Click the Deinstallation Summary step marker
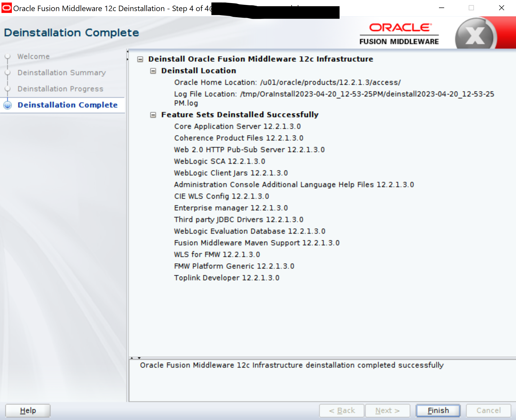Image resolution: width=516 pixels, height=420 pixels. click(x=7, y=73)
